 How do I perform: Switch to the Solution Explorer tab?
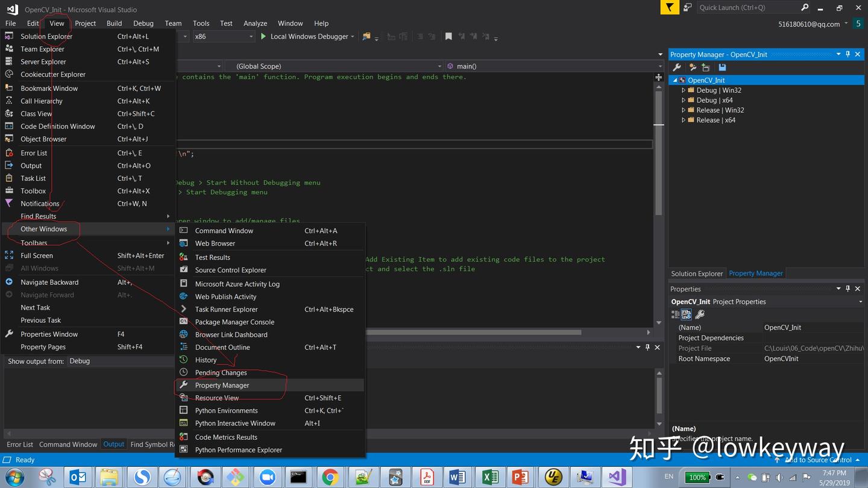pyautogui.click(x=697, y=274)
